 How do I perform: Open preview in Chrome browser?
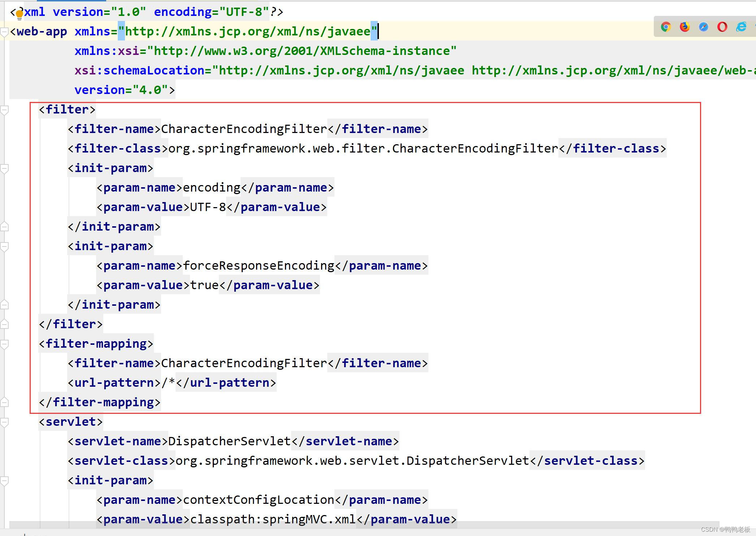point(666,27)
